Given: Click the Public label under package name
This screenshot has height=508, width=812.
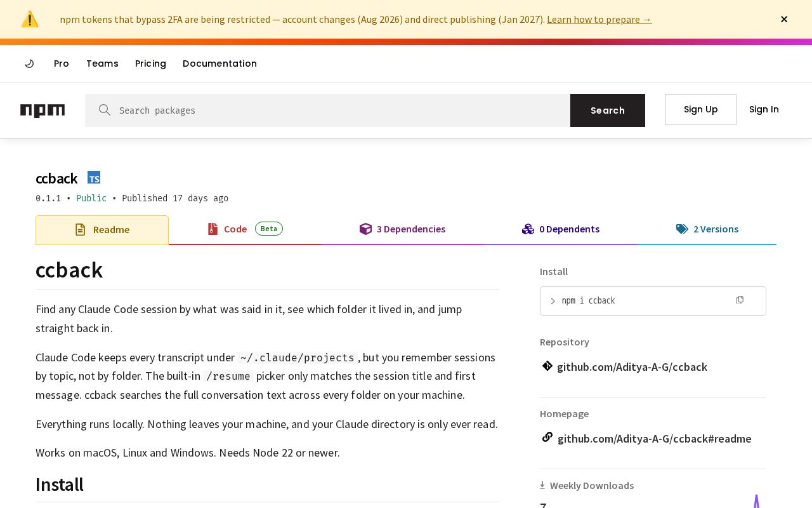Looking at the screenshot, I should [91, 198].
